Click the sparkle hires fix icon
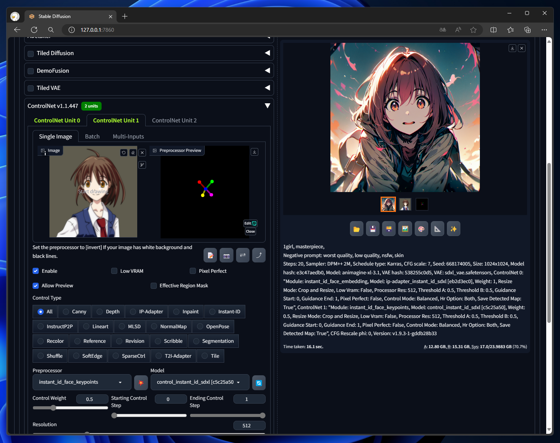 point(454,229)
